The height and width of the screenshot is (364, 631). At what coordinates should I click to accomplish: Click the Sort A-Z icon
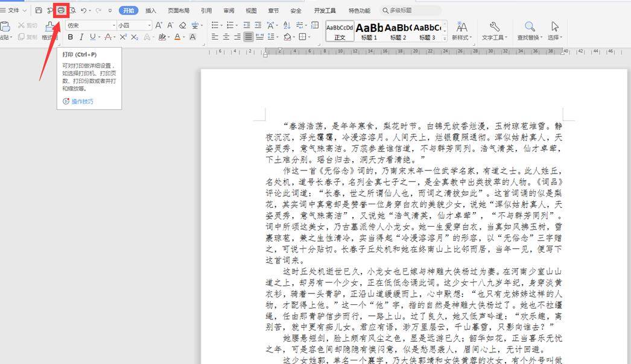click(x=287, y=25)
